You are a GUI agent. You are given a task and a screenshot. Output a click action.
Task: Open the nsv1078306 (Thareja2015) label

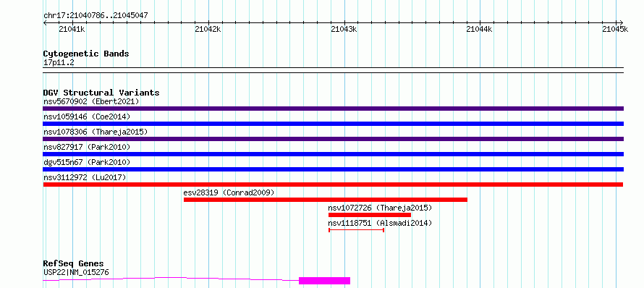pyautogui.click(x=96, y=132)
